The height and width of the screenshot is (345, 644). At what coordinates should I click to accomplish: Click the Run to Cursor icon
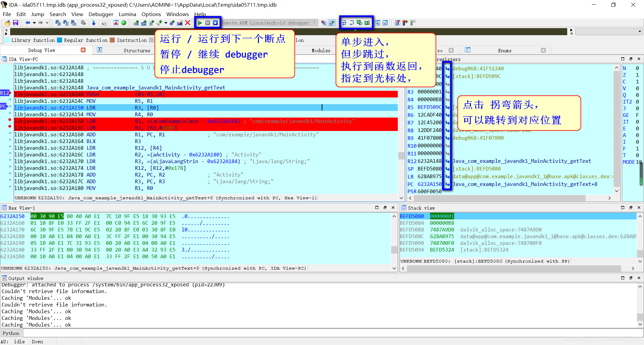(x=367, y=23)
